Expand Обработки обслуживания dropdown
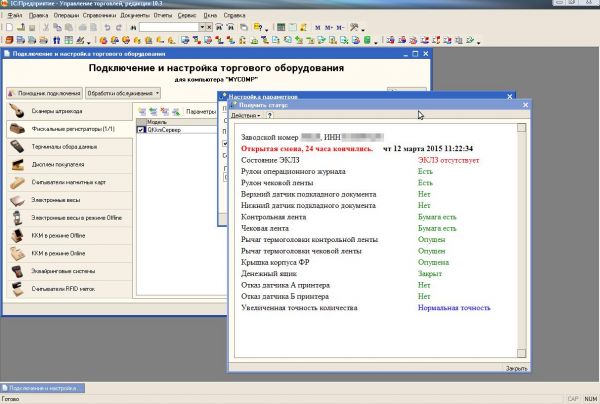This screenshot has width=600, height=404. click(x=122, y=92)
